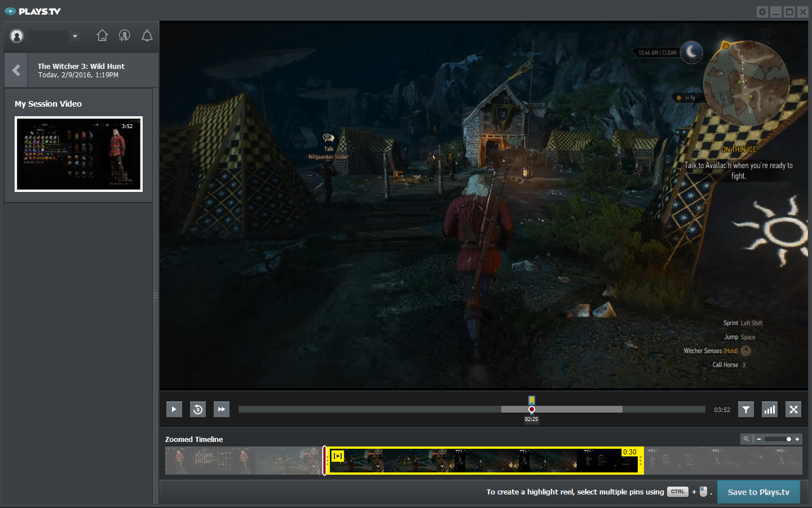Click the red playhead marker at 02:25
This screenshot has width=812, height=508.
(x=531, y=409)
